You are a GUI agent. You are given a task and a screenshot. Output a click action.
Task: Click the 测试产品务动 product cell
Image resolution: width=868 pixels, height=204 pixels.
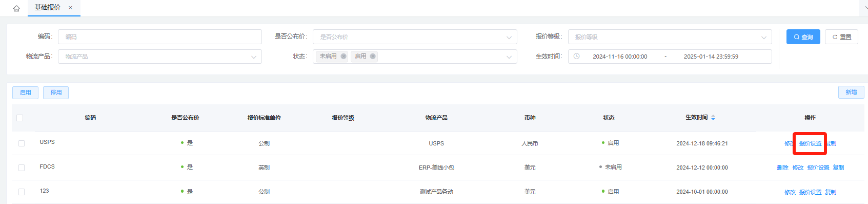pyautogui.click(x=436, y=192)
